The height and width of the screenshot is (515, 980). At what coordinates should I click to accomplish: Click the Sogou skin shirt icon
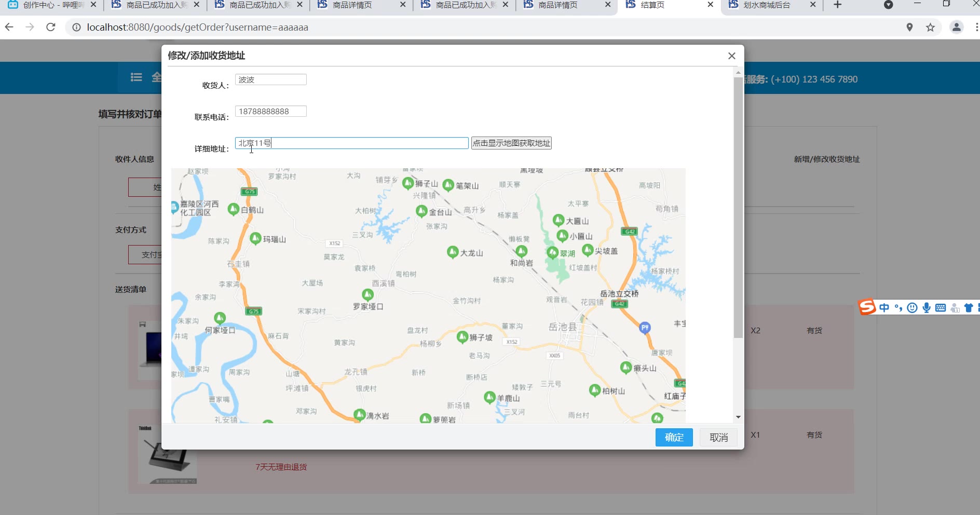968,308
